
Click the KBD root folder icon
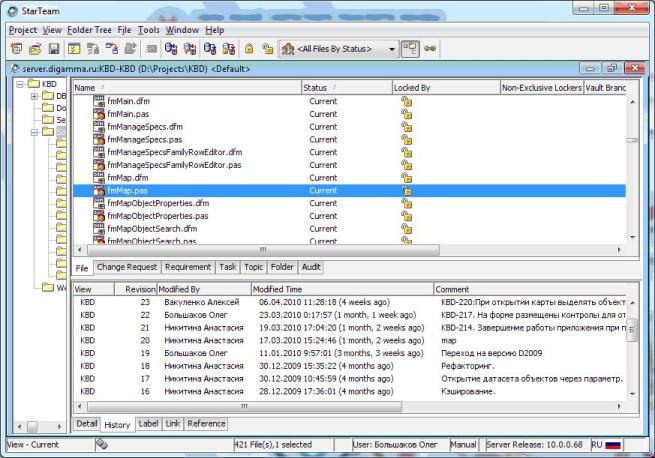point(34,84)
